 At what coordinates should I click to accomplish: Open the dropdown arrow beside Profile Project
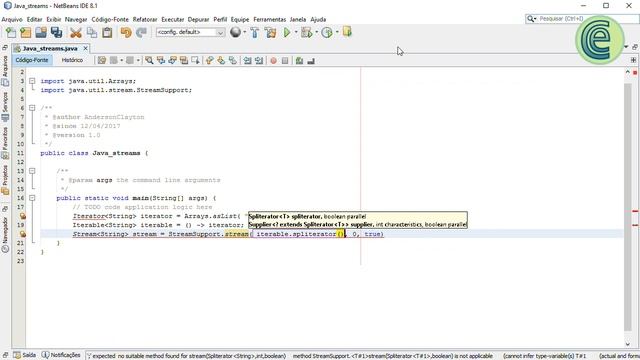337,32
